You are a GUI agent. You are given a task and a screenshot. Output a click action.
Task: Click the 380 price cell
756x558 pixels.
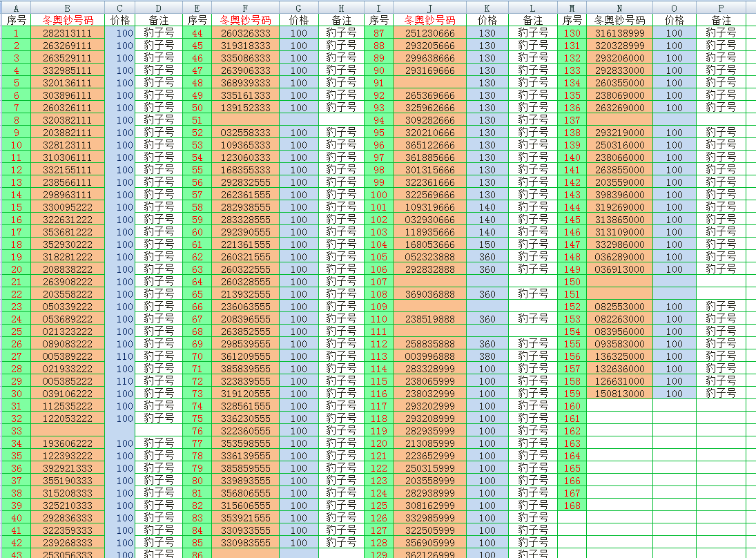[x=487, y=356]
